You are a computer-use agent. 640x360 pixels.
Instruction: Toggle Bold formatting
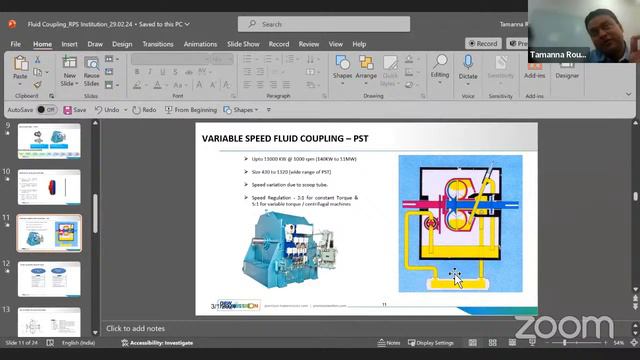(137, 72)
